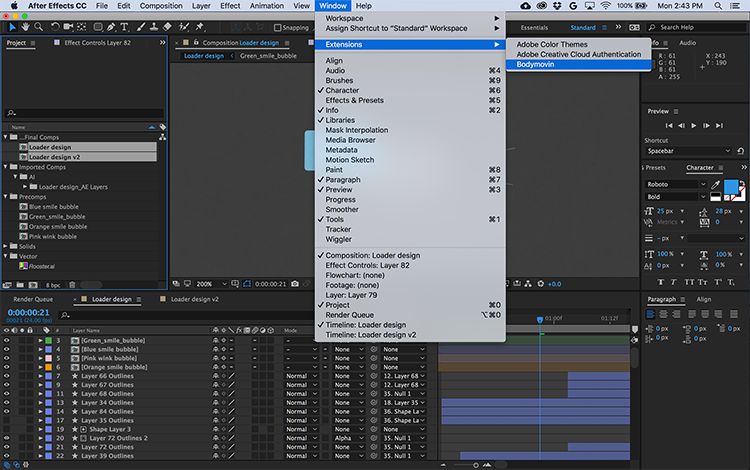Collapse the ...Final Comps folder
The height and width of the screenshot is (470, 750).
[6, 137]
